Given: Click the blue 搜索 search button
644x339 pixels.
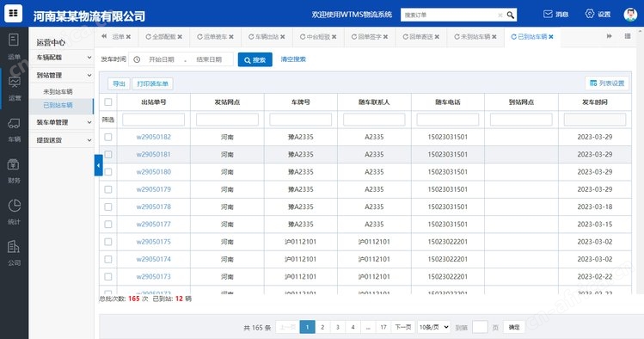Looking at the screenshot, I should point(255,59).
